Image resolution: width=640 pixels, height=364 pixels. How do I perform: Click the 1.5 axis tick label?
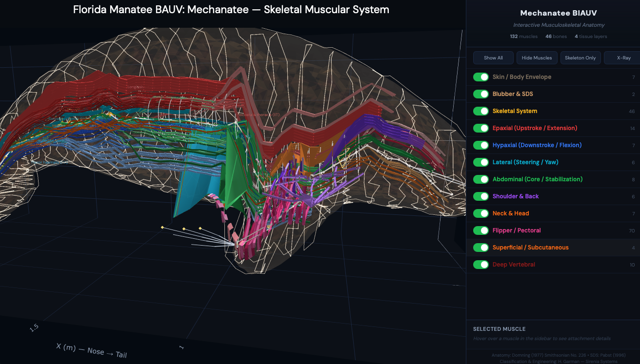coord(34,328)
